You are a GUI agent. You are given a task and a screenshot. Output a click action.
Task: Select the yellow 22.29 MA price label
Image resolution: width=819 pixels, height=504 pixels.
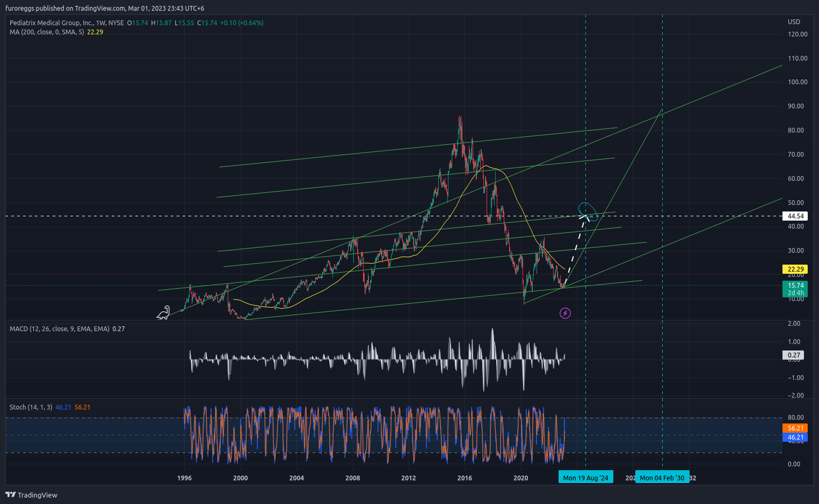[795, 269]
